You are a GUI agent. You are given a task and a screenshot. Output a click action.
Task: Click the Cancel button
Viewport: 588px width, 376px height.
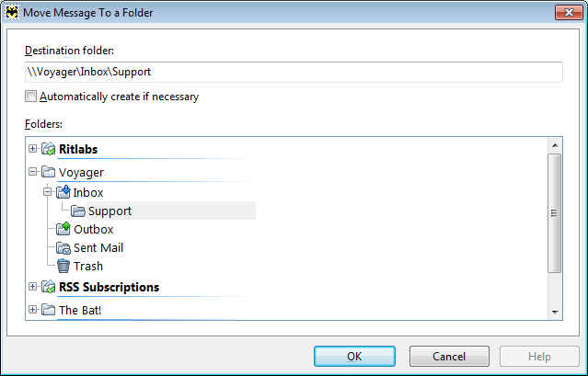tap(449, 356)
